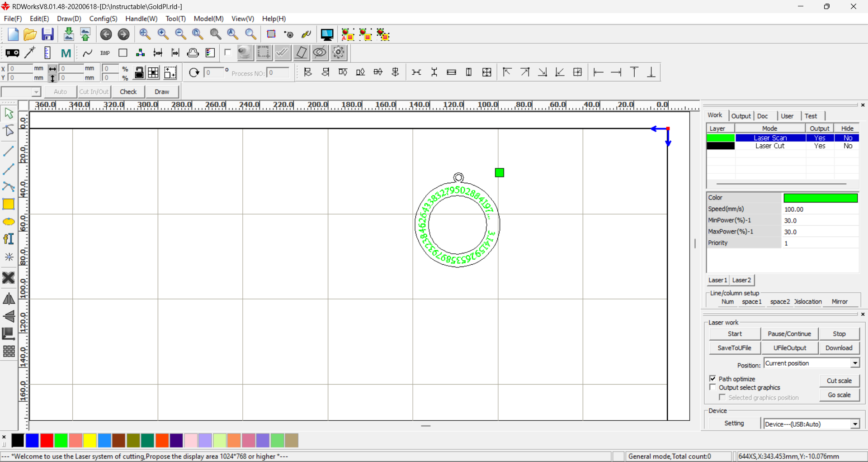Click the rotate icon beside angle field
868x462 pixels.
coord(194,72)
